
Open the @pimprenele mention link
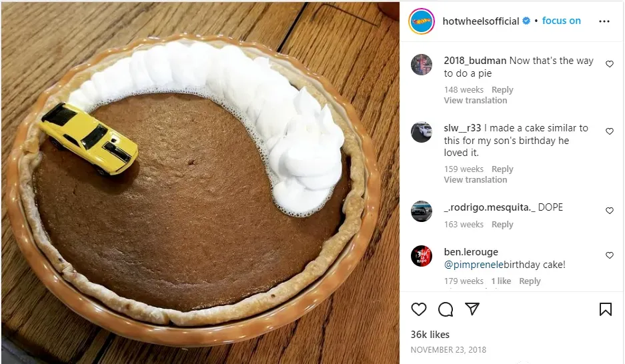(x=474, y=265)
